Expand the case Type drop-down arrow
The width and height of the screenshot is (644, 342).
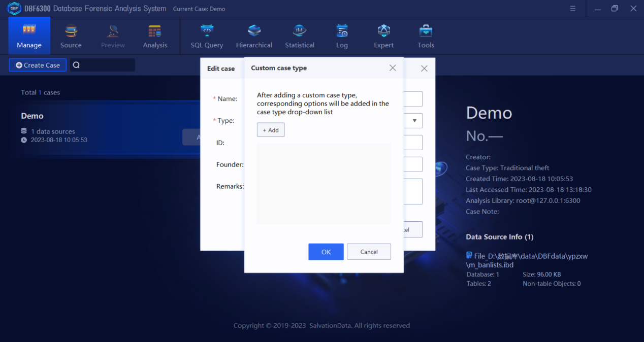[414, 121]
